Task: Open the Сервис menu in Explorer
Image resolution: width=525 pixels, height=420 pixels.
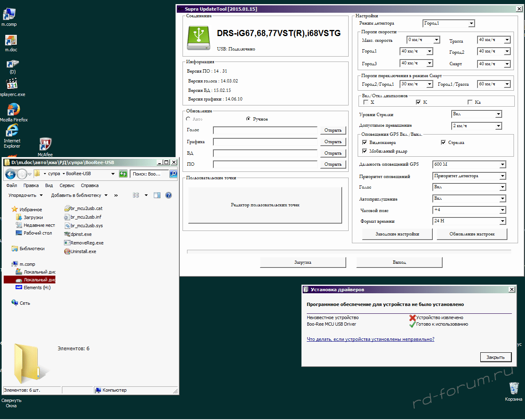Action: click(67, 185)
